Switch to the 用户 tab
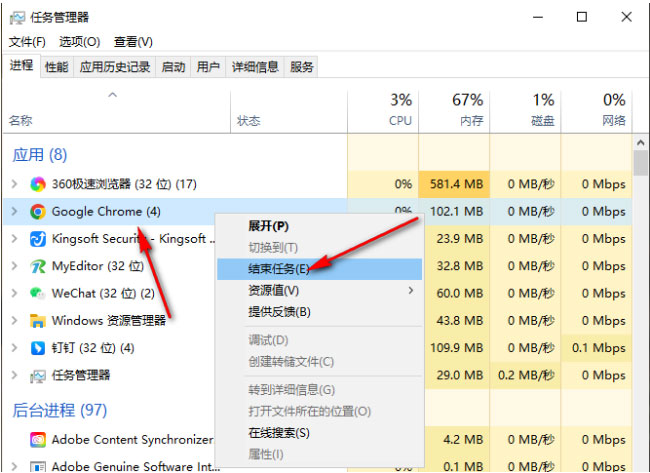Image resolution: width=650 pixels, height=473 pixels. [208, 67]
